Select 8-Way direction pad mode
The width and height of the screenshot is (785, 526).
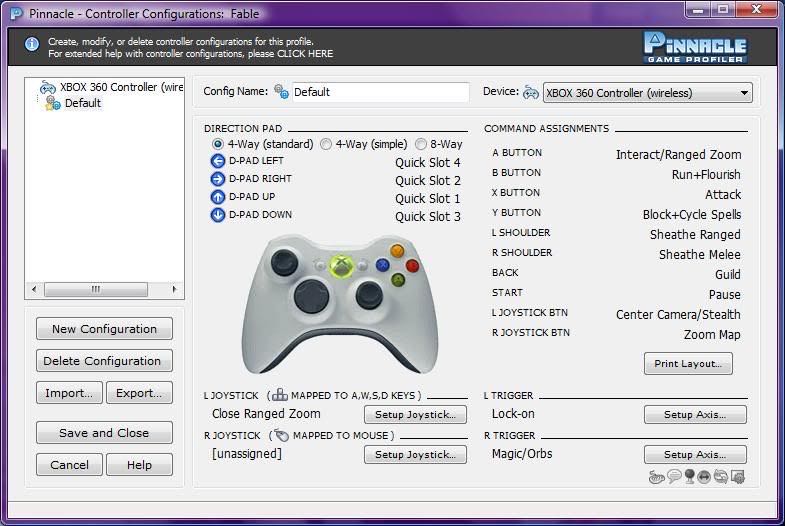[x=421, y=144]
